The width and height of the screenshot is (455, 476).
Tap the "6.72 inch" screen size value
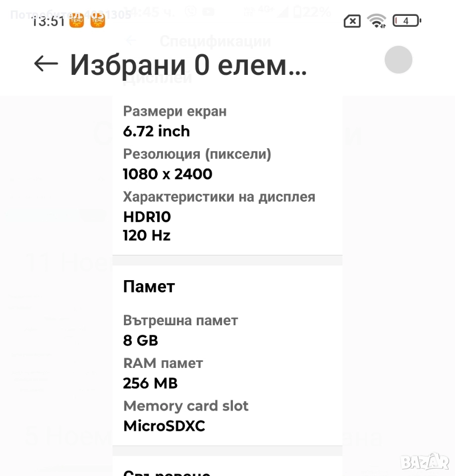(156, 131)
